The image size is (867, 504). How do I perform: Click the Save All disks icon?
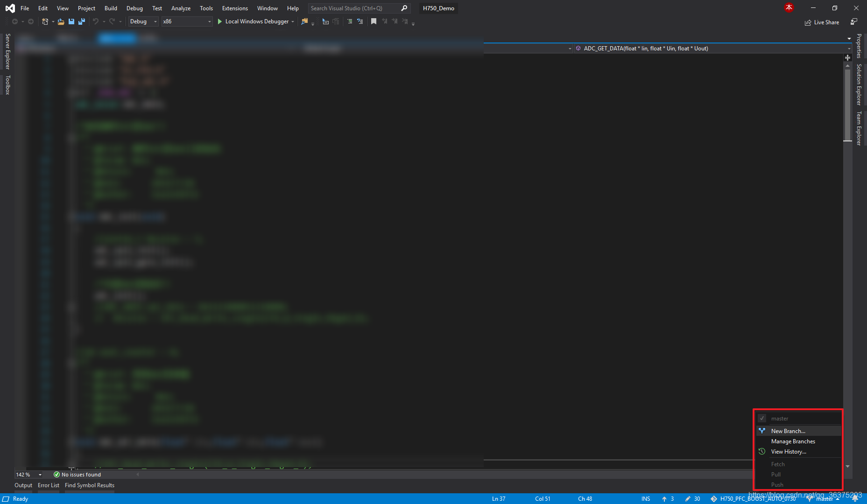coord(82,21)
